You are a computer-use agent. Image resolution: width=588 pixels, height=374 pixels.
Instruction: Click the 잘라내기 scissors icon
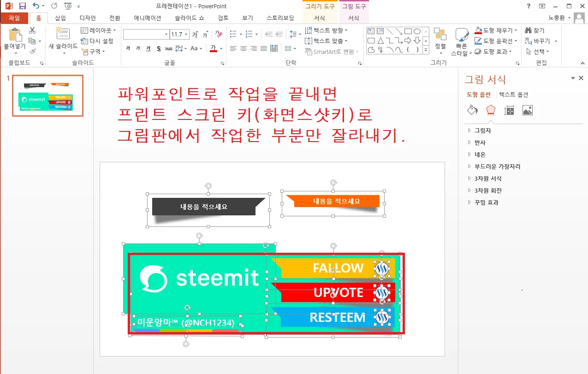click(32, 31)
